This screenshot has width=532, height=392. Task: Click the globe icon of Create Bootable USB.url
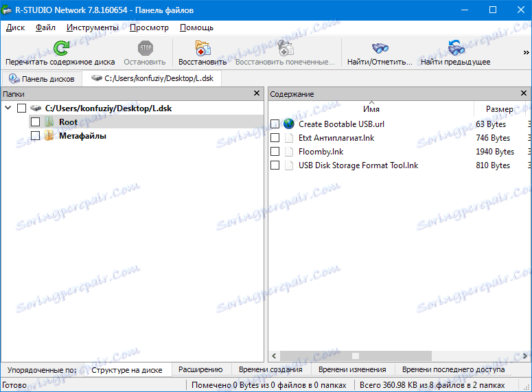coord(289,124)
